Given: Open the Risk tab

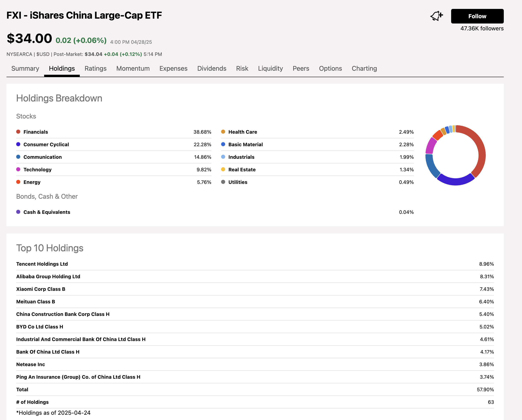Looking at the screenshot, I should (x=242, y=68).
